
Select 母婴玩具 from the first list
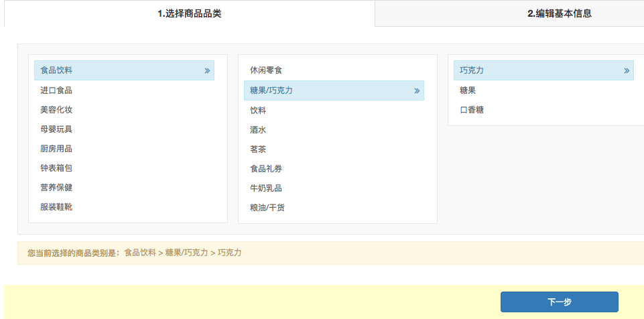[56, 129]
